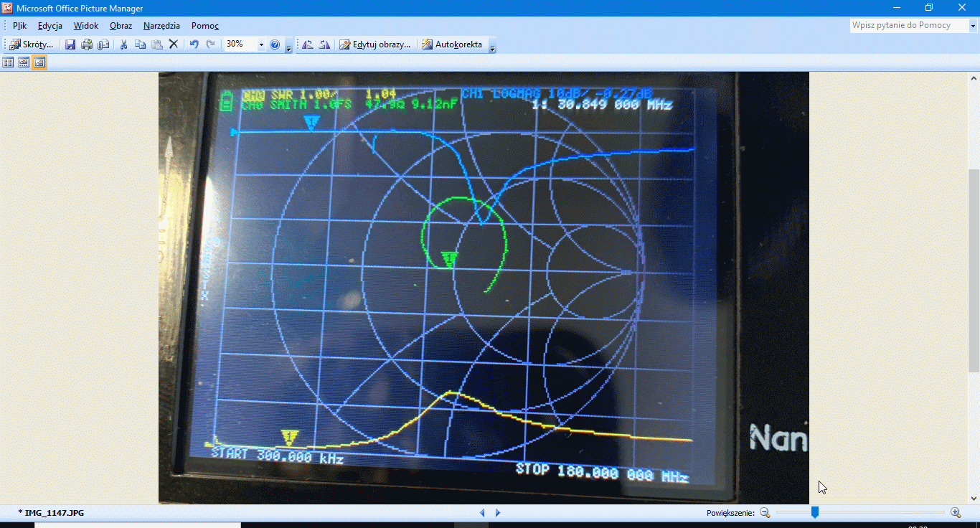Switch to Filmstrip view
This screenshot has width=980, height=528.
coord(24,62)
